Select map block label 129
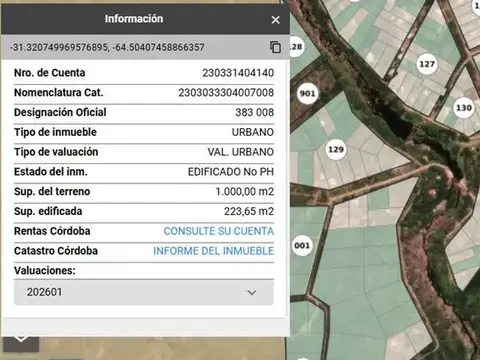Viewport: 480px width, 360px height. tap(336, 149)
